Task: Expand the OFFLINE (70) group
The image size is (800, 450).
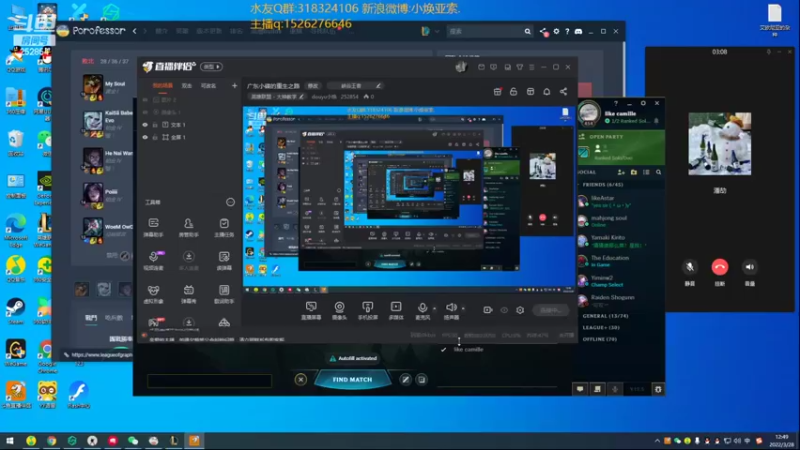Action: tap(599, 339)
